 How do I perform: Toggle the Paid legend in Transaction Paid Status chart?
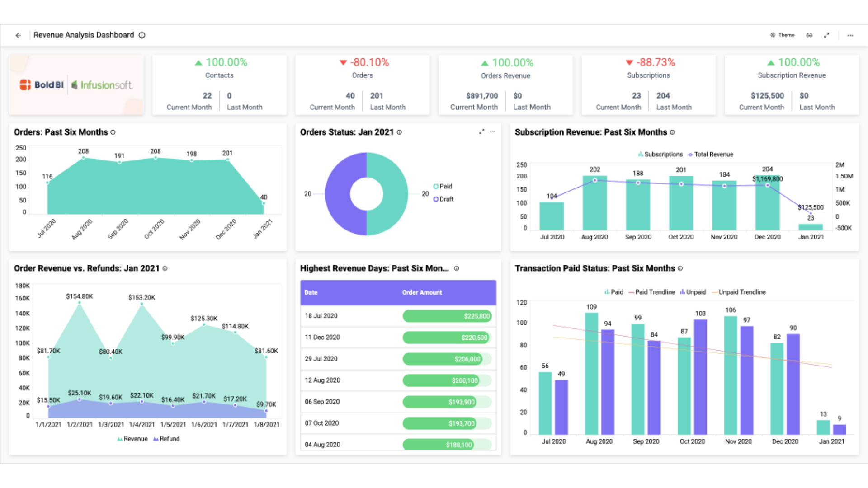[613, 292]
